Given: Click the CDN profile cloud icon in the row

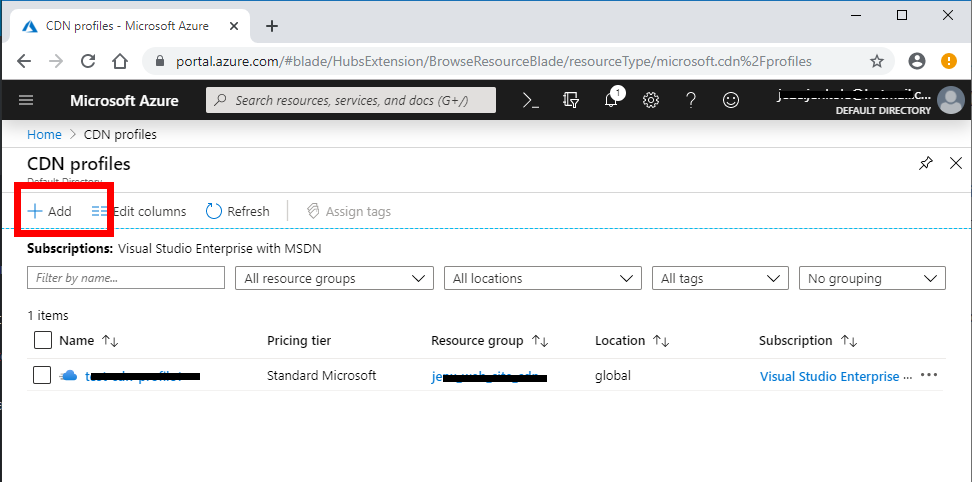Looking at the screenshot, I should [x=69, y=375].
